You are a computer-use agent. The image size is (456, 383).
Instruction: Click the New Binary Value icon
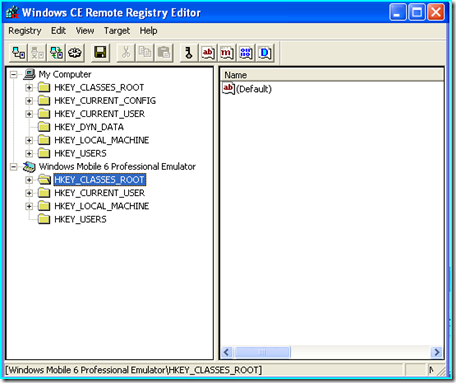point(246,53)
